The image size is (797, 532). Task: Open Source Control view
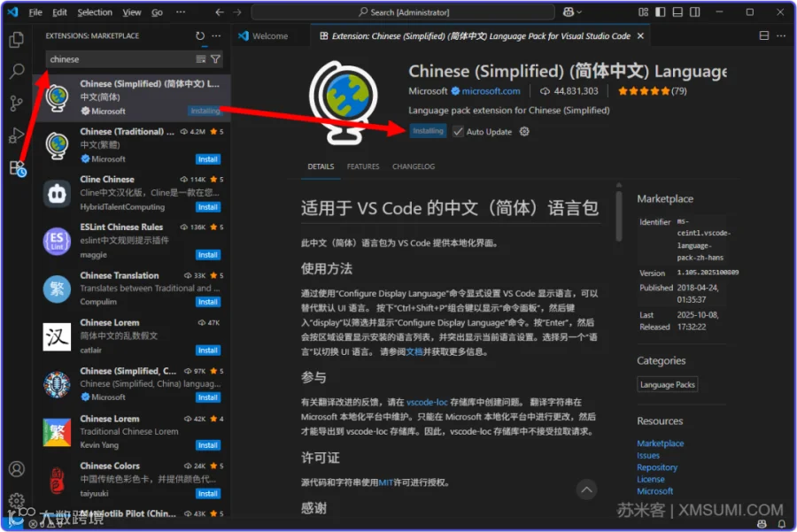click(x=16, y=104)
